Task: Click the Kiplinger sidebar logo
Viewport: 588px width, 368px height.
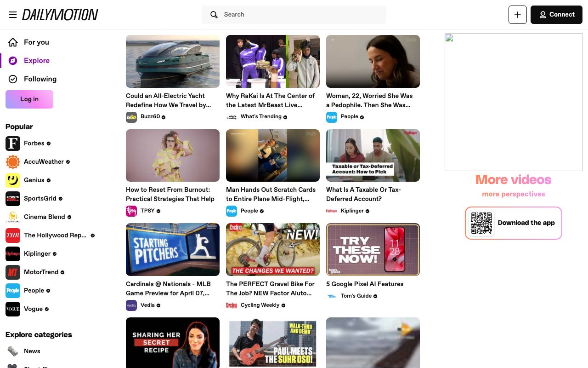Action: click(x=13, y=254)
